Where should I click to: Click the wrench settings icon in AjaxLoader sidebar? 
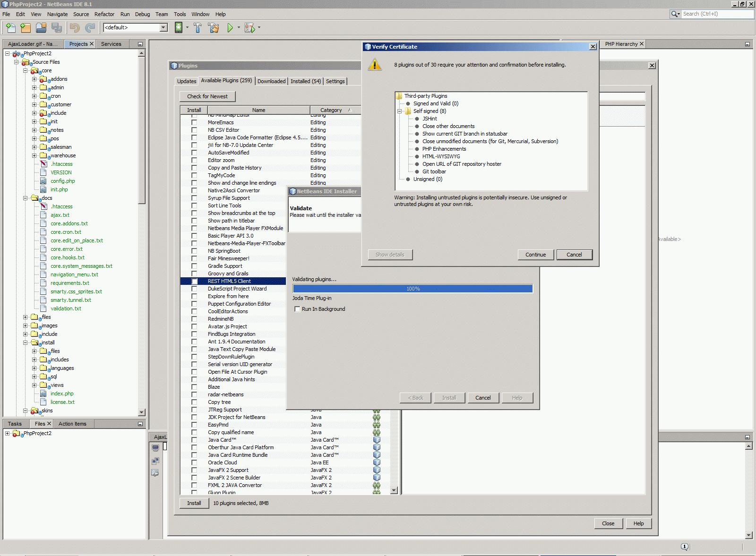pos(155,473)
